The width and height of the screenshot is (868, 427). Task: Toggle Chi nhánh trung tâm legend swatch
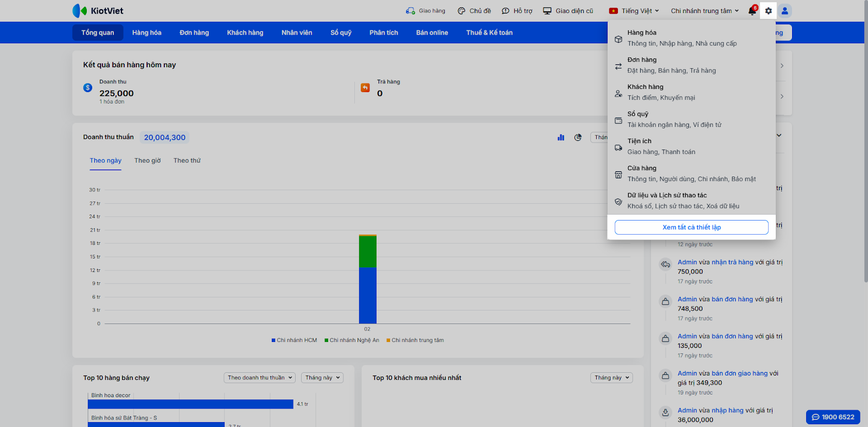[388, 340]
